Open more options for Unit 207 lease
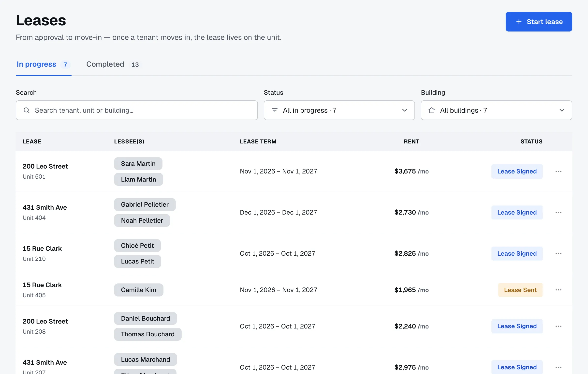This screenshot has width=588, height=374. coord(558,367)
